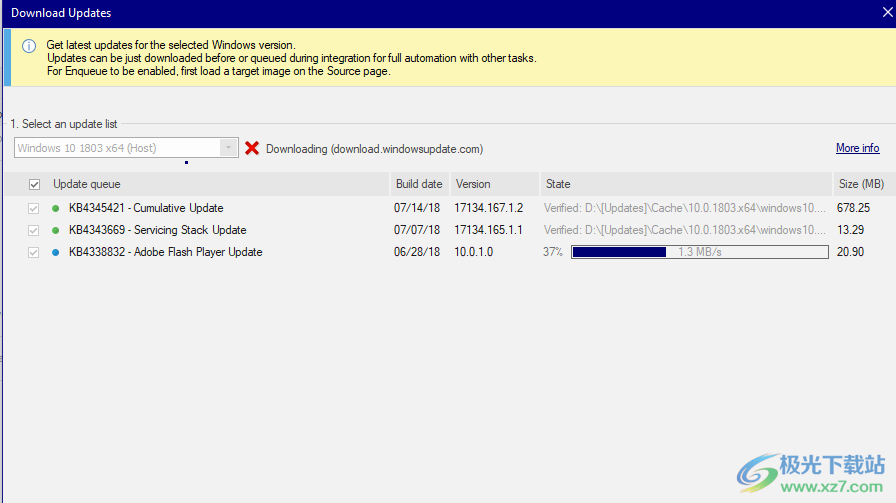Open the Windows 10 1803 x64 (Host) dropdown

[126, 148]
